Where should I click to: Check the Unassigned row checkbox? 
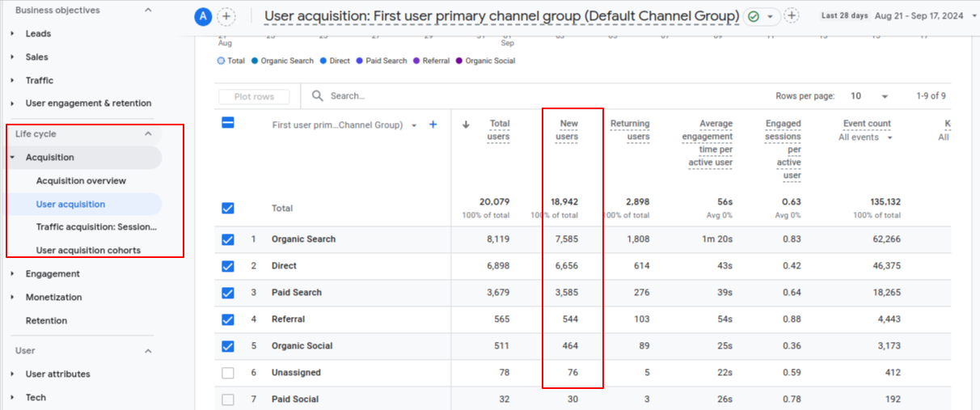click(x=228, y=373)
